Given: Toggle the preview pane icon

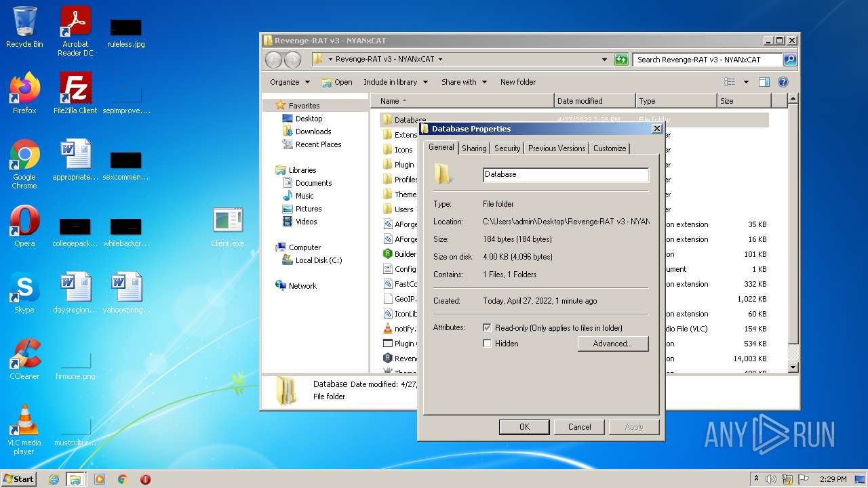Looking at the screenshot, I should 764,82.
